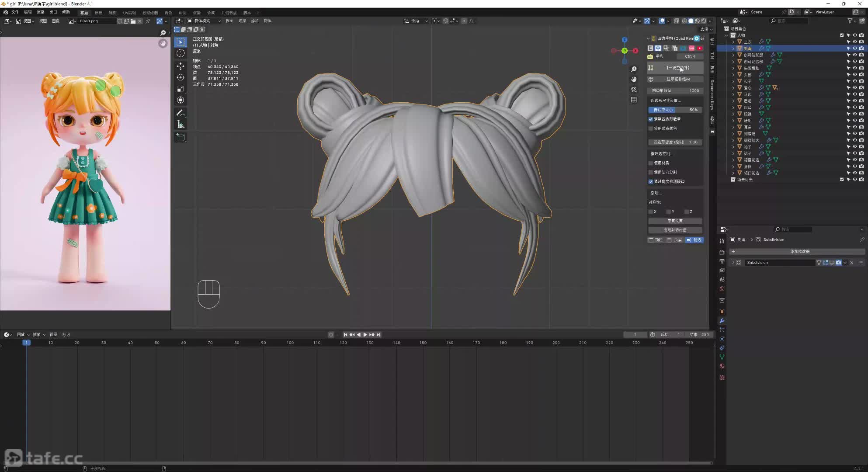Enable 使用顶点颜色 checkbox
This screenshot has height=472, width=868.
[651, 128]
